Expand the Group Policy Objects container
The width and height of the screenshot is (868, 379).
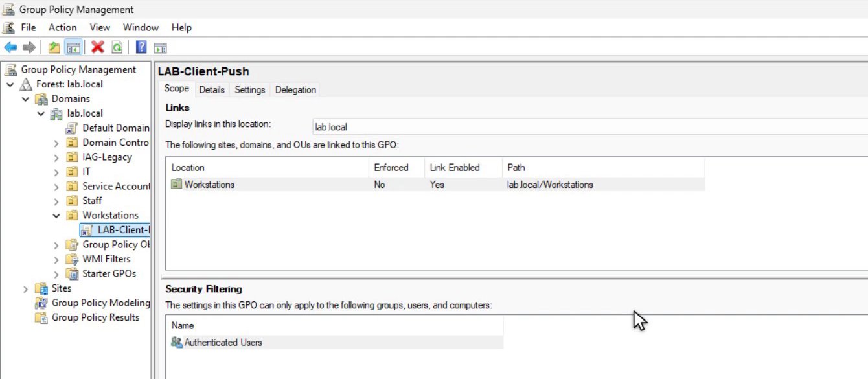57,245
